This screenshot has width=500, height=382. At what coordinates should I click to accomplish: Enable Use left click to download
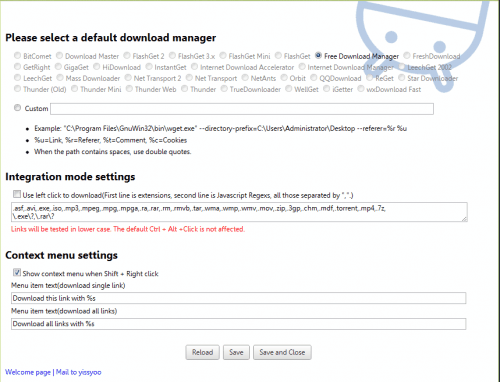click(x=17, y=194)
